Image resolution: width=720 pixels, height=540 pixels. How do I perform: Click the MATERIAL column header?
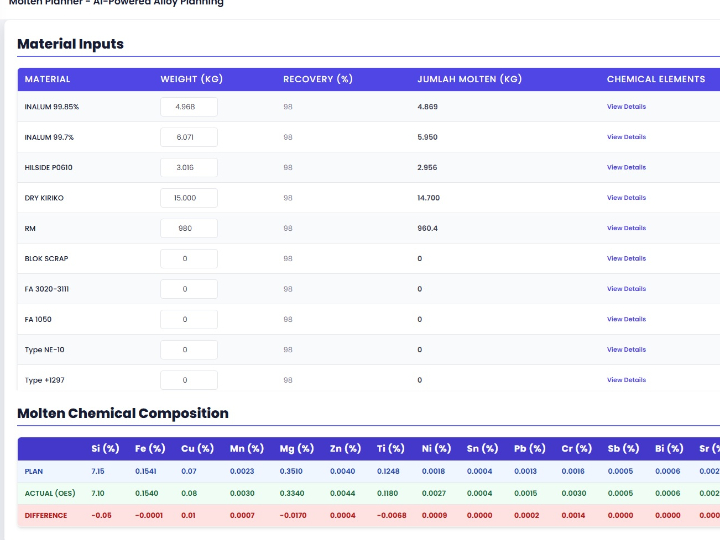click(47, 79)
